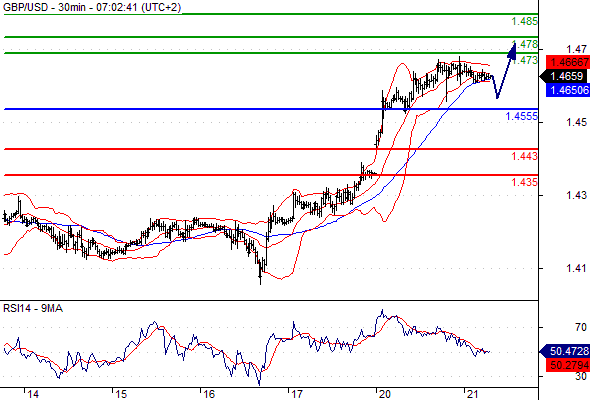Click the 1.443 red support label
The width and height of the screenshot is (590, 400).
pos(525,156)
